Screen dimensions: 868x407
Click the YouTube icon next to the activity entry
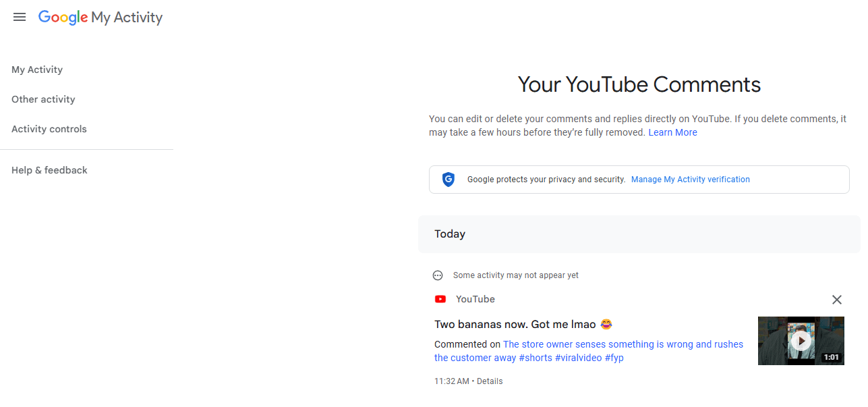coord(440,299)
